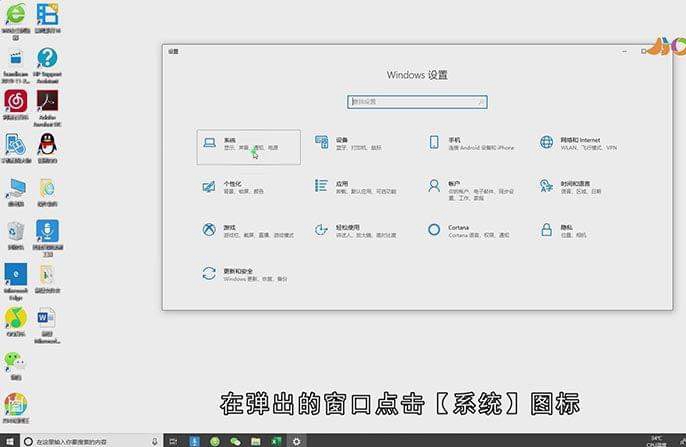This screenshot has height=447, width=686.
Task: Open the Windows Start menu
Action: [10, 441]
